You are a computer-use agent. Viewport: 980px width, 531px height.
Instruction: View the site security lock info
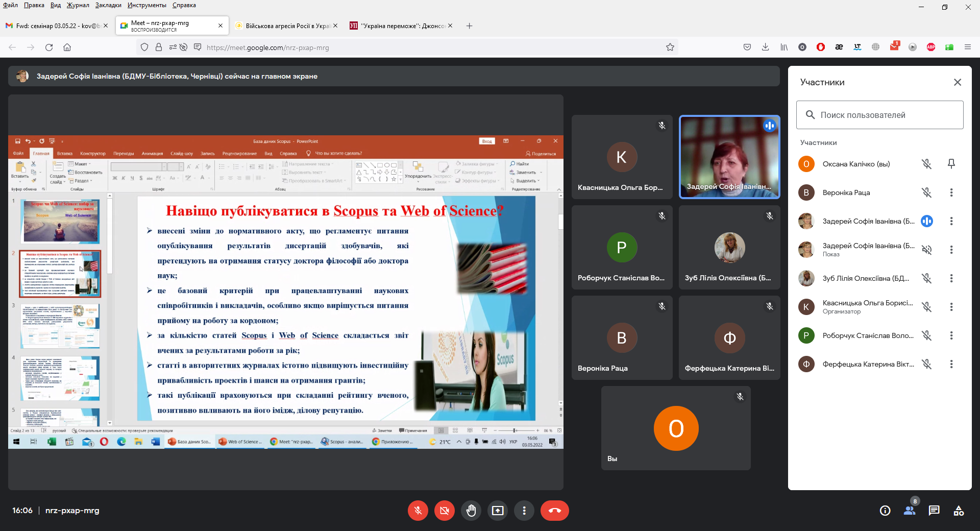click(159, 47)
